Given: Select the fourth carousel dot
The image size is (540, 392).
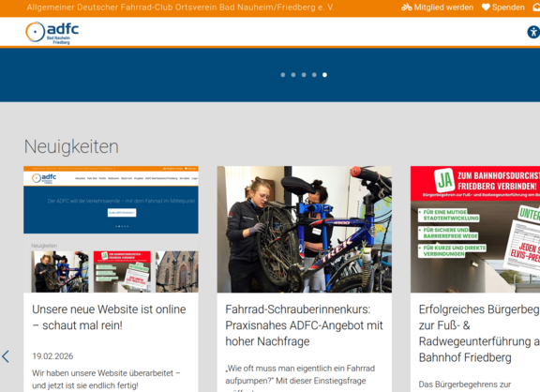Looking at the screenshot, I should pos(314,75).
